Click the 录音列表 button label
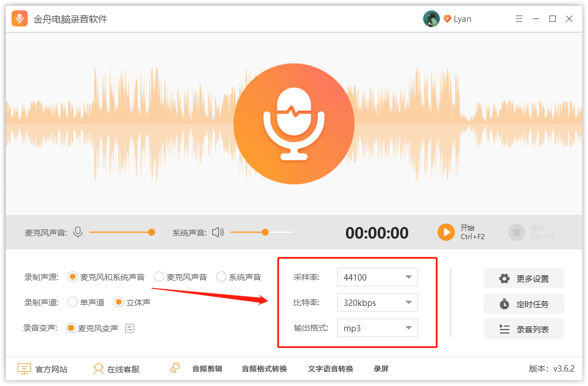The image size is (588, 386). coord(533,330)
